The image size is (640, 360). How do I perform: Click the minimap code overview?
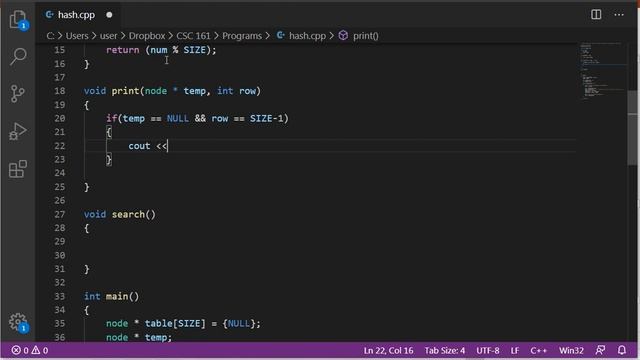pyautogui.click(x=602, y=70)
